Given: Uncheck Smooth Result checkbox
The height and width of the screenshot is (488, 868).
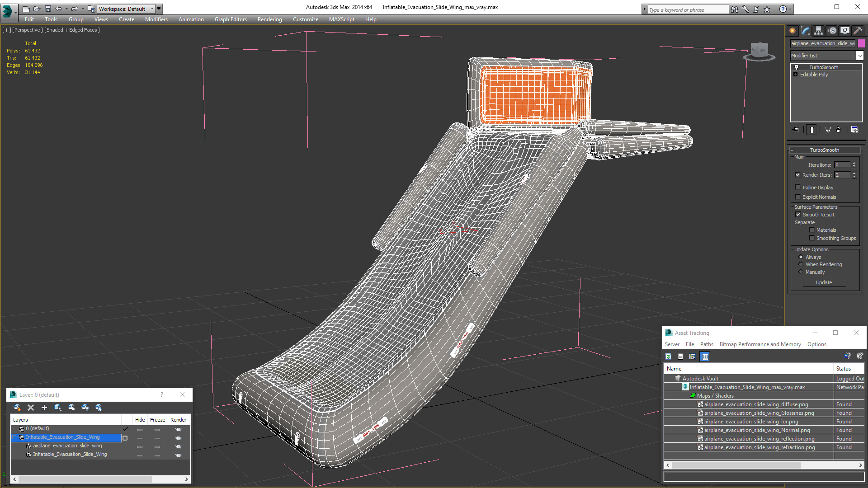Looking at the screenshot, I should tap(798, 215).
